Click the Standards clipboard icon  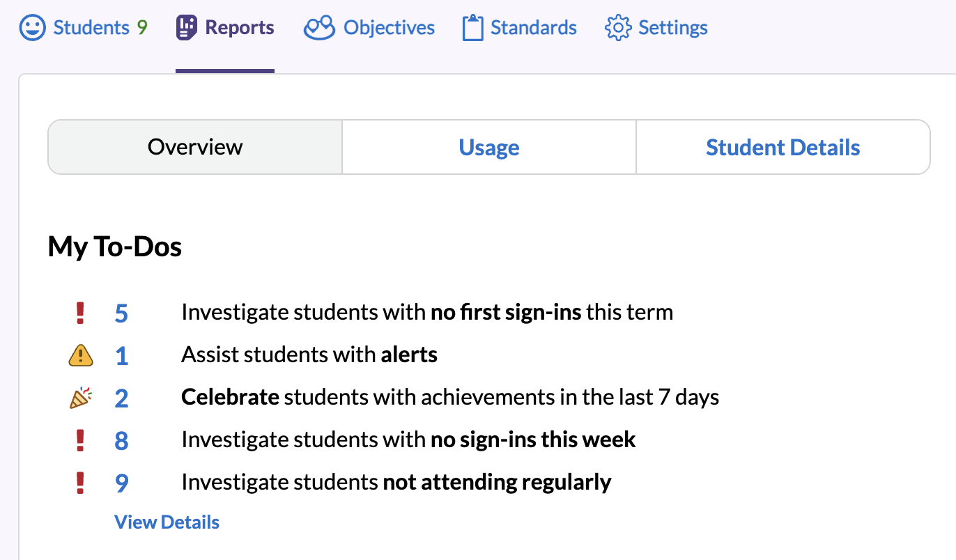click(x=472, y=28)
